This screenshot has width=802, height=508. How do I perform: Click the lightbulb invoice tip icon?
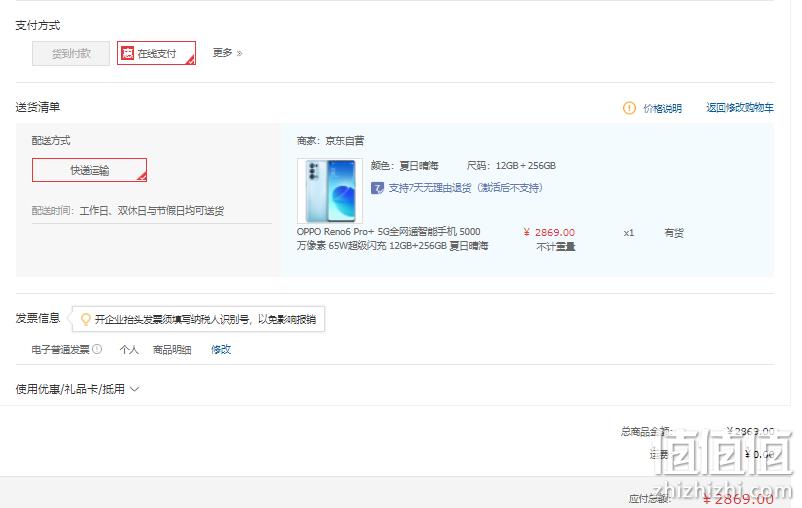coord(85,319)
